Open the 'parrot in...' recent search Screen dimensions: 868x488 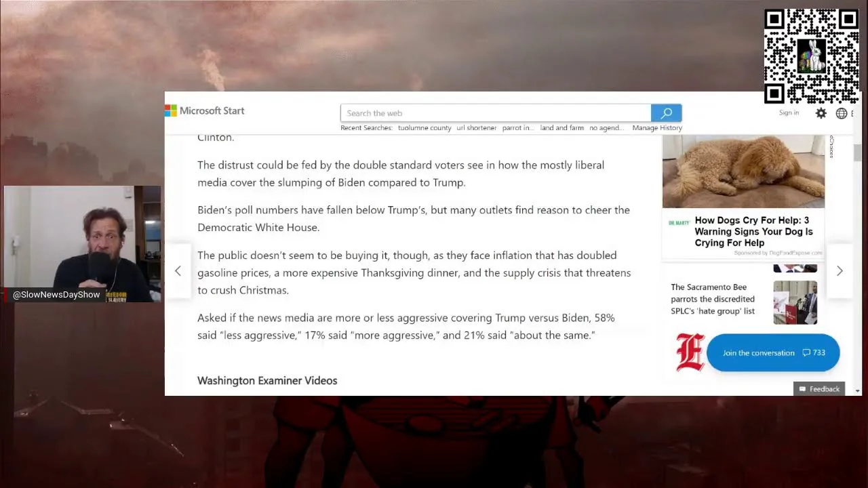coord(518,128)
